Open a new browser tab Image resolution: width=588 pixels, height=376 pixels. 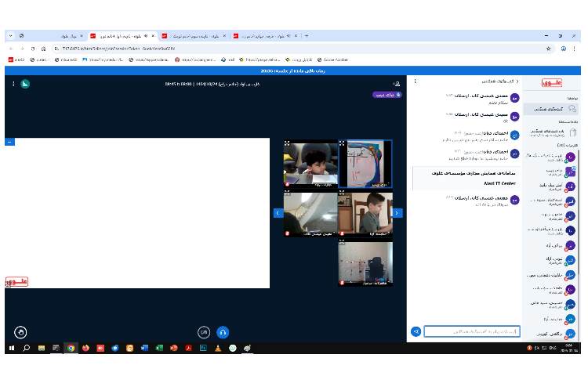(306, 36)
